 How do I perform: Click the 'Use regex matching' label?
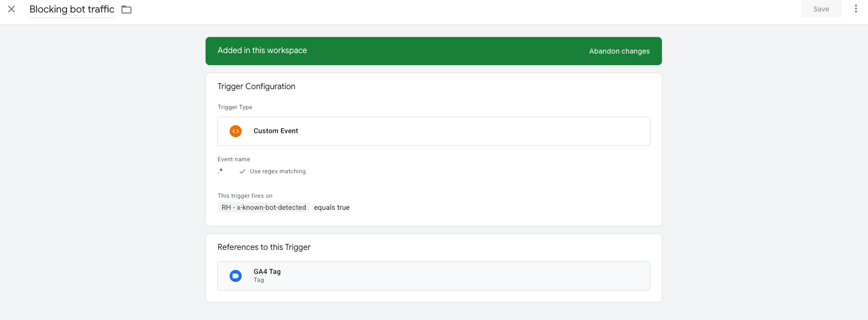(x=278, y=171)
